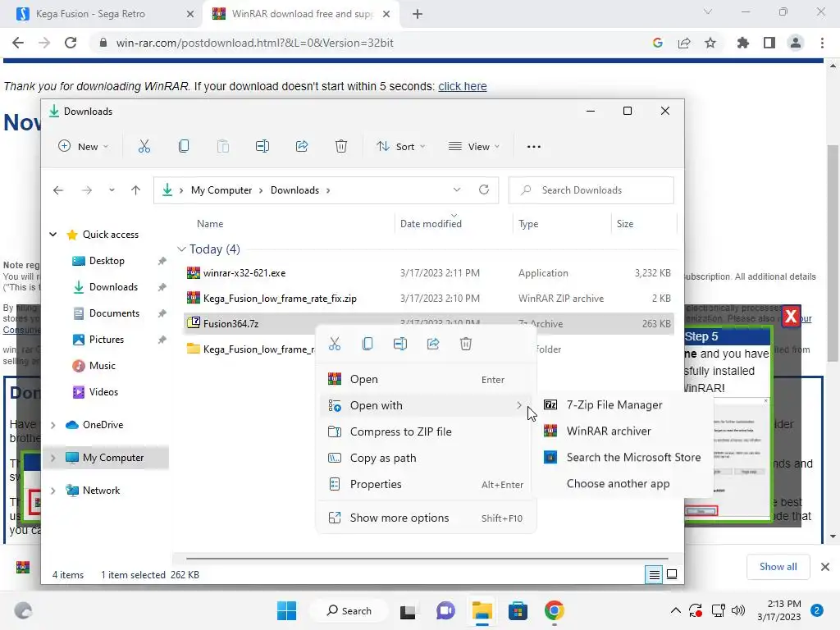
Task: Click the Copy icon in context menu
Action: coord(367,344)
